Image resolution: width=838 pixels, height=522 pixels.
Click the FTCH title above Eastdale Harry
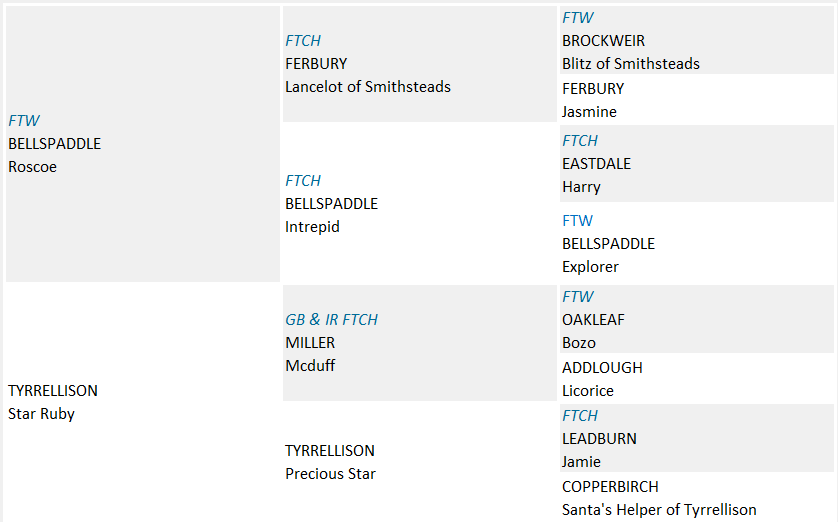[580, 141]
